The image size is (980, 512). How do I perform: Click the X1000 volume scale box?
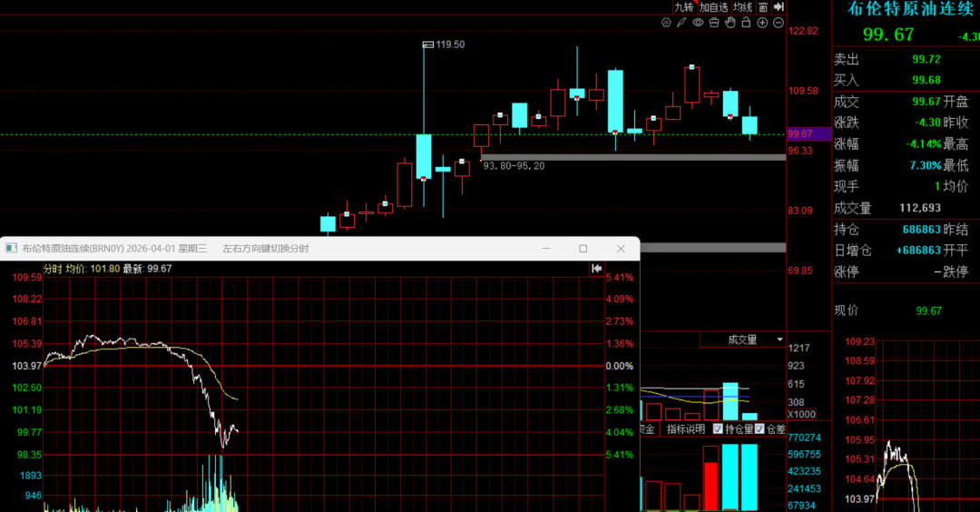(801, 415)
